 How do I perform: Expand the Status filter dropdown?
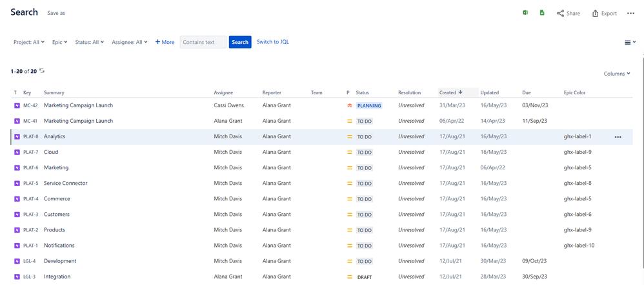point(89,42)
